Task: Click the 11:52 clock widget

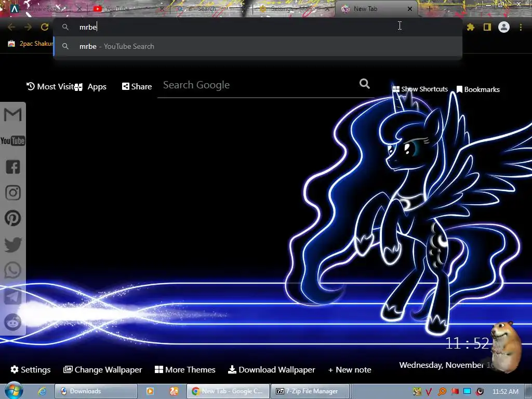Action: (467, 343)
